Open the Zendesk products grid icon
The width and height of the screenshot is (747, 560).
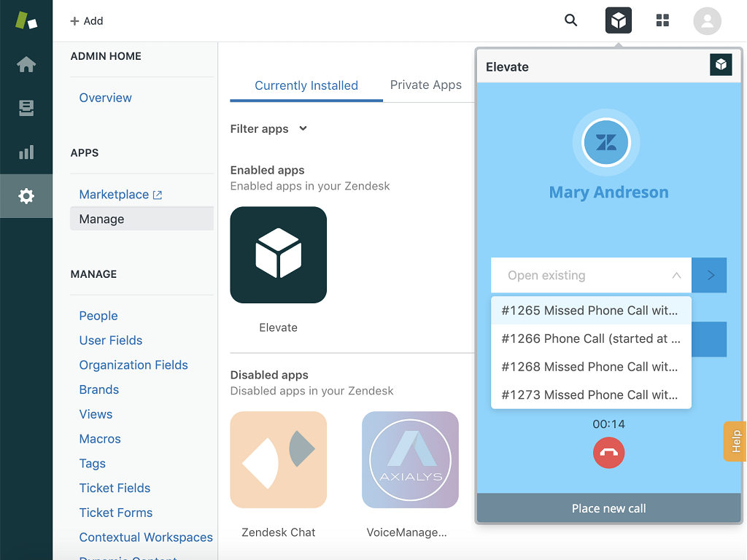click(662, 20)
